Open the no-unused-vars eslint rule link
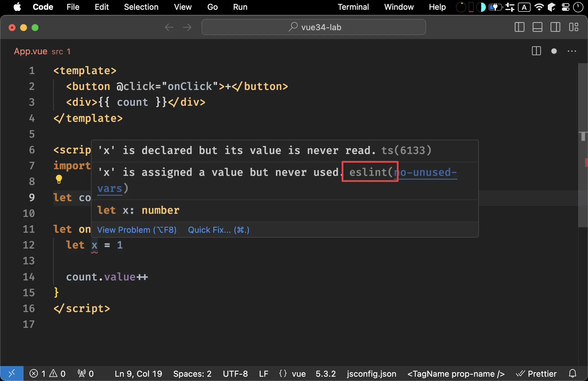Screen dimensions: 588x381 [425, 172]
